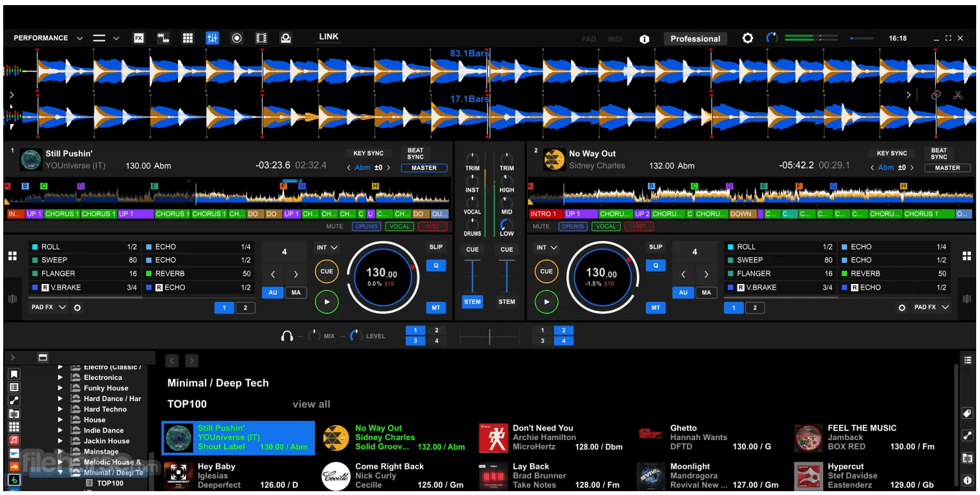This screenshot has height=495, width=980.
Task: Select deck 2 pad bank 1 tab
Action: 734,308
